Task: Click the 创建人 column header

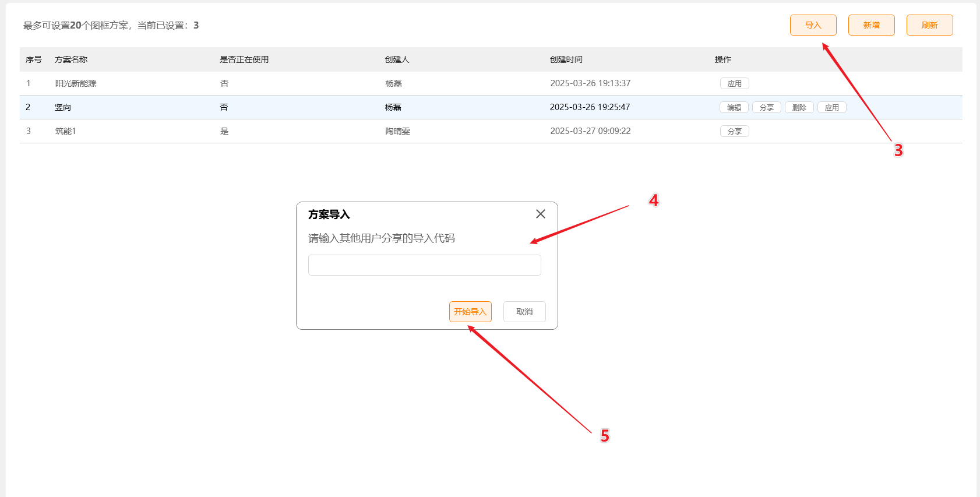Action: click(397, 59)
